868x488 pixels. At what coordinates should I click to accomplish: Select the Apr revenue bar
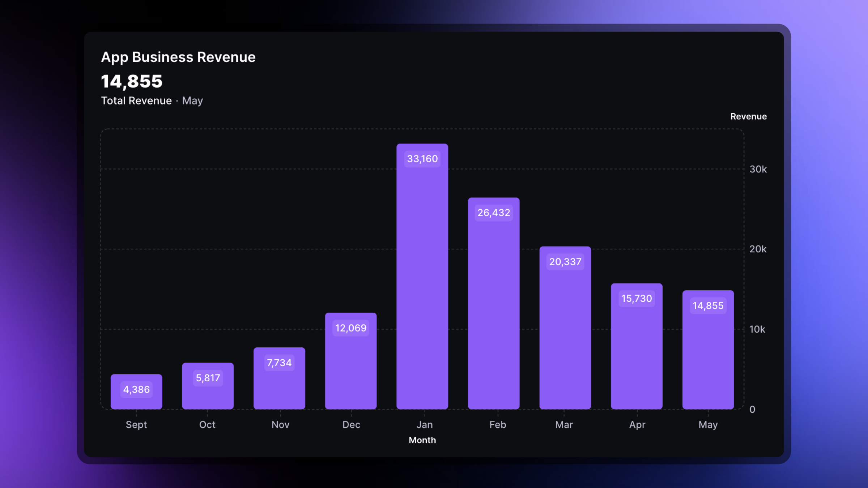click(x=637, y=346)
